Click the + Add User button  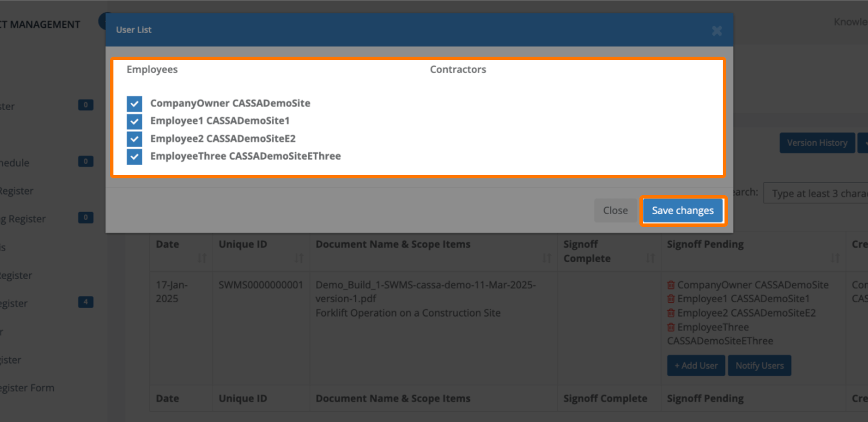tap(696, 366)
